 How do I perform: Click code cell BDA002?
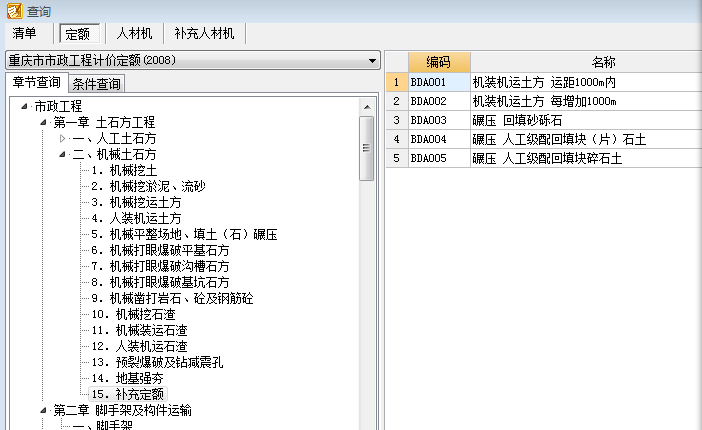click(439, 101)
